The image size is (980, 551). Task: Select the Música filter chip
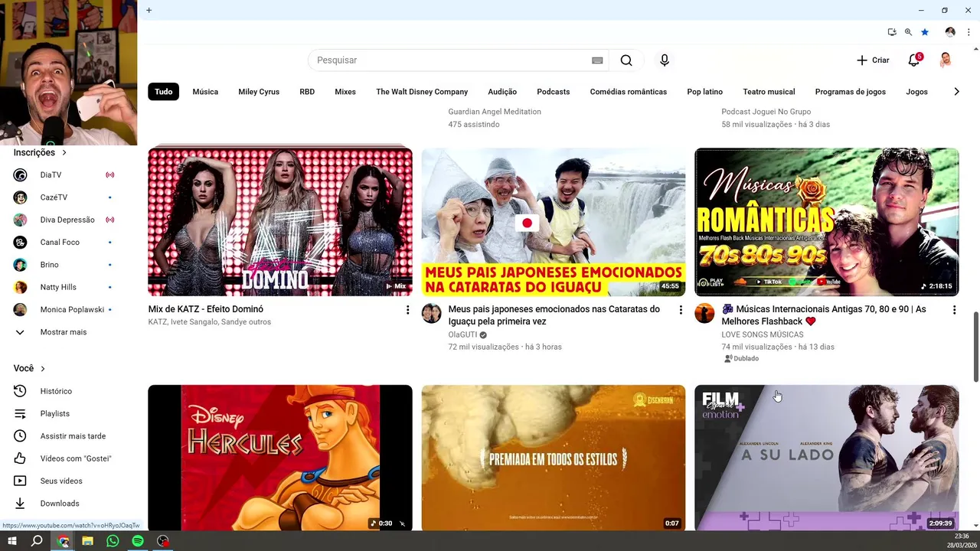click(x=205, y=92)
